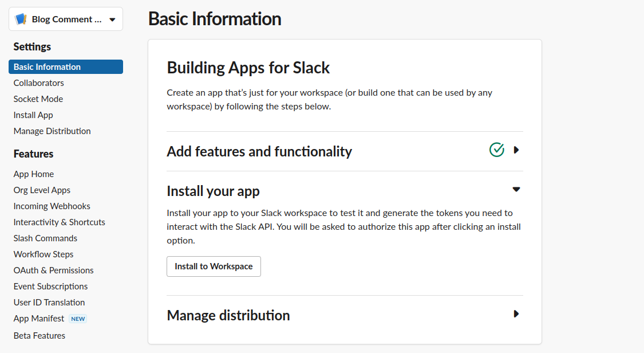Click the Features section header
Image resolution: width=644 pixels, height=353 pixels.
click(33, 154)
